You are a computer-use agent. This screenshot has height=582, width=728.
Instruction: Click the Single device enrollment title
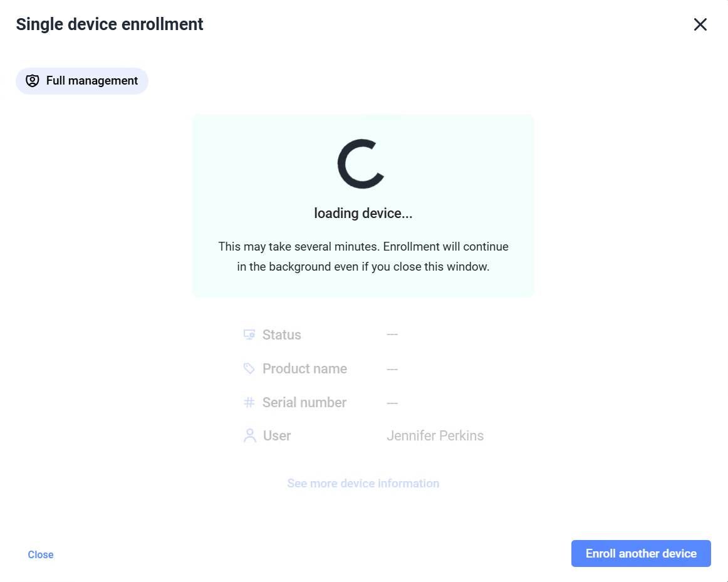pyautogui.click(x=110, y=24)
